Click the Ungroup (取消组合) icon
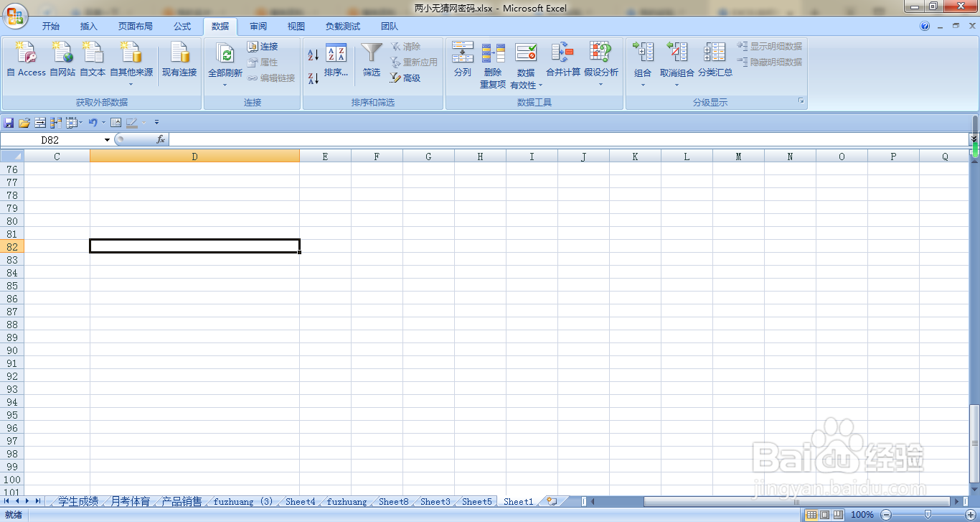Image resolution: width=980 pixels, height=522 pixels. [x=677, y=52]
